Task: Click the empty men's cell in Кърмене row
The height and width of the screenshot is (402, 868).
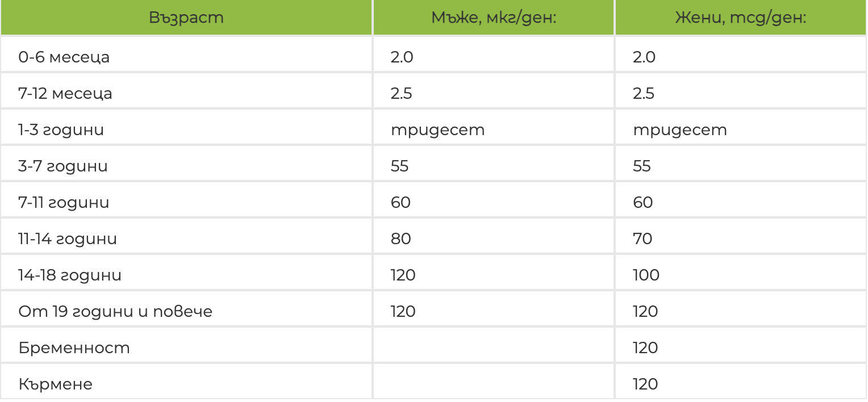Action: [493, 384]
